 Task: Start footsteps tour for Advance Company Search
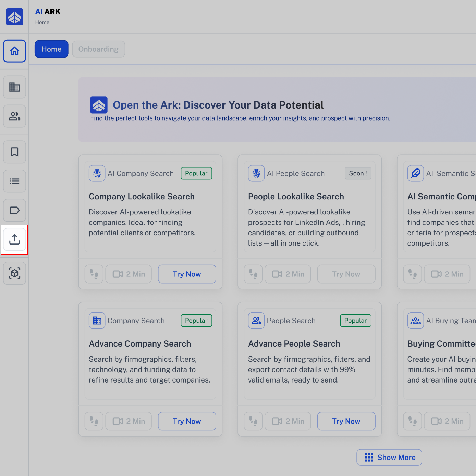coord(94,421)
